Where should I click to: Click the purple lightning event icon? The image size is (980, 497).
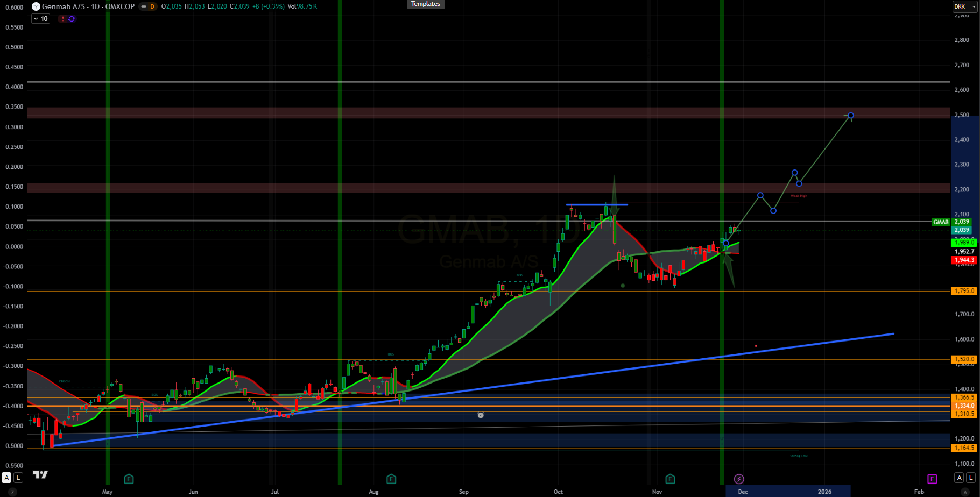click(739, 479)
